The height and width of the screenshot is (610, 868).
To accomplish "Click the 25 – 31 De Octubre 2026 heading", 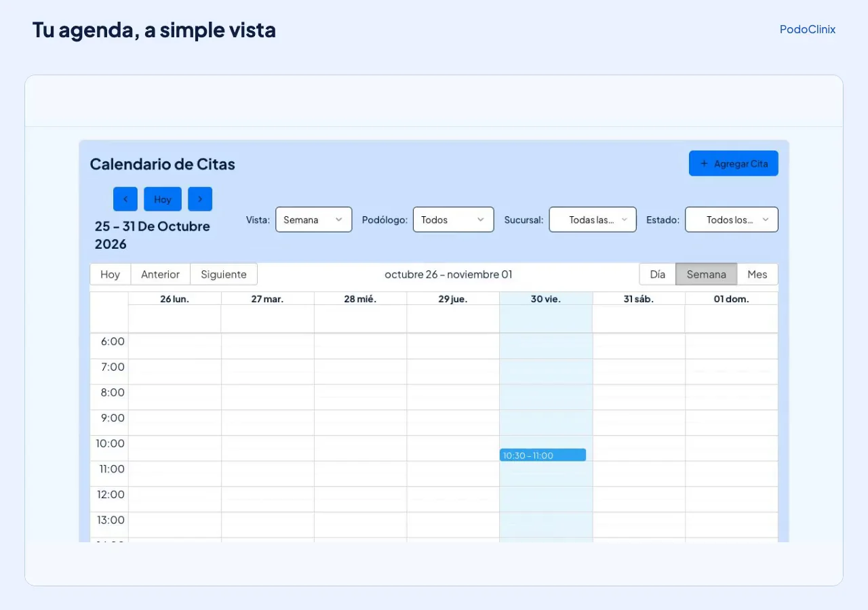I will [153, 235].
